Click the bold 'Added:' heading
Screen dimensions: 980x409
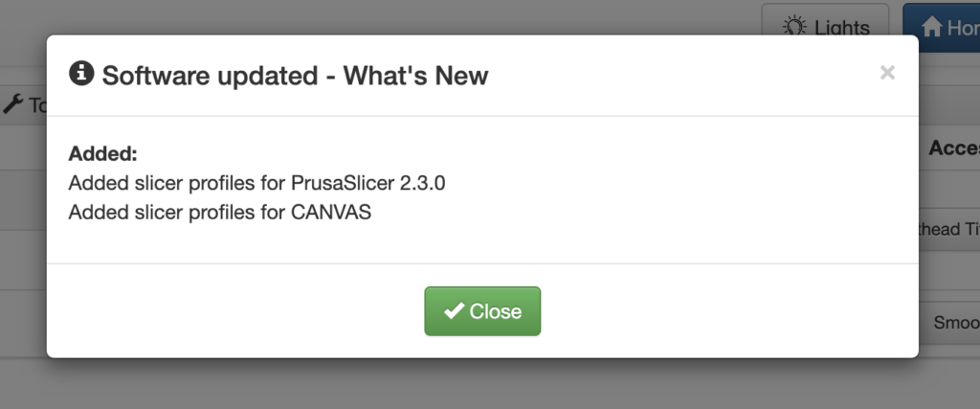click(102, 153)
